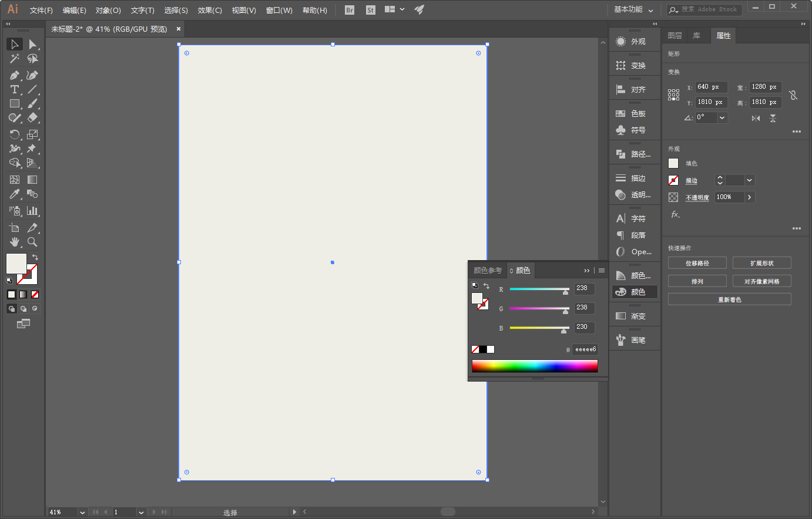Screen dimensions: 812x519
Task: Select the Line Segment tool
Action: click(32, 89)
